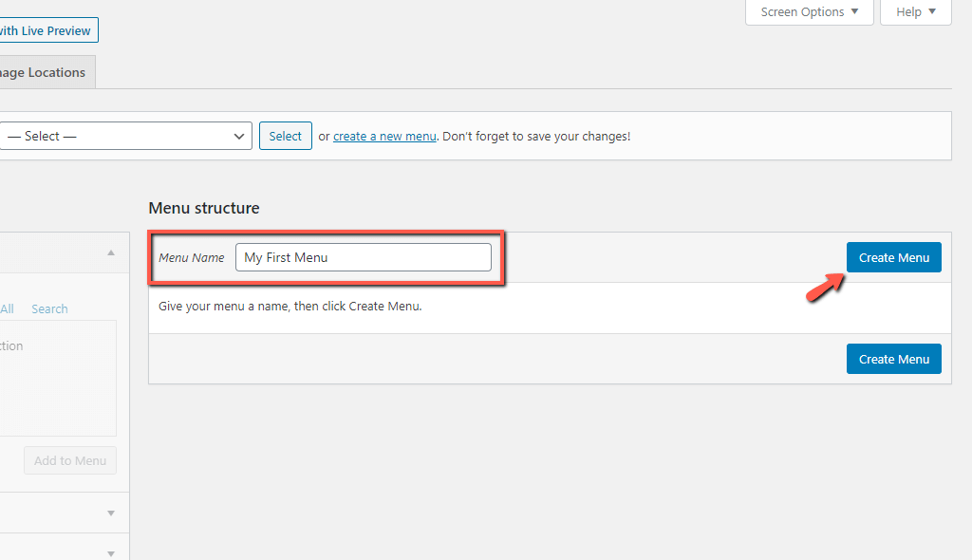Screen dimensions: 972x560
Task: Click the bottom Create Menu button
Action: tap(894, 359)
